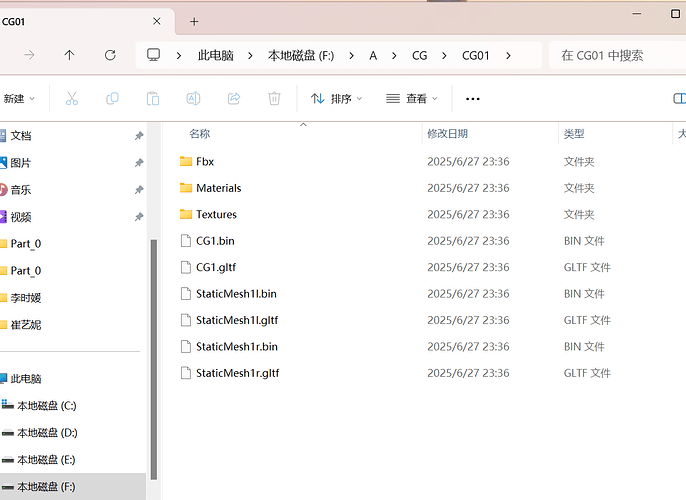Click the CG1.gltf file icon
686x500 pixels.
tap(186, 267)
